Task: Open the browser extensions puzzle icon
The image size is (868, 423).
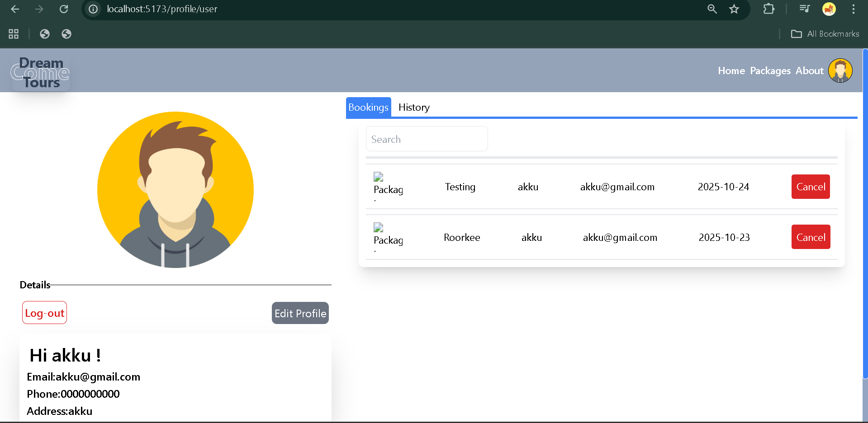Action: (x=768, y=9)
